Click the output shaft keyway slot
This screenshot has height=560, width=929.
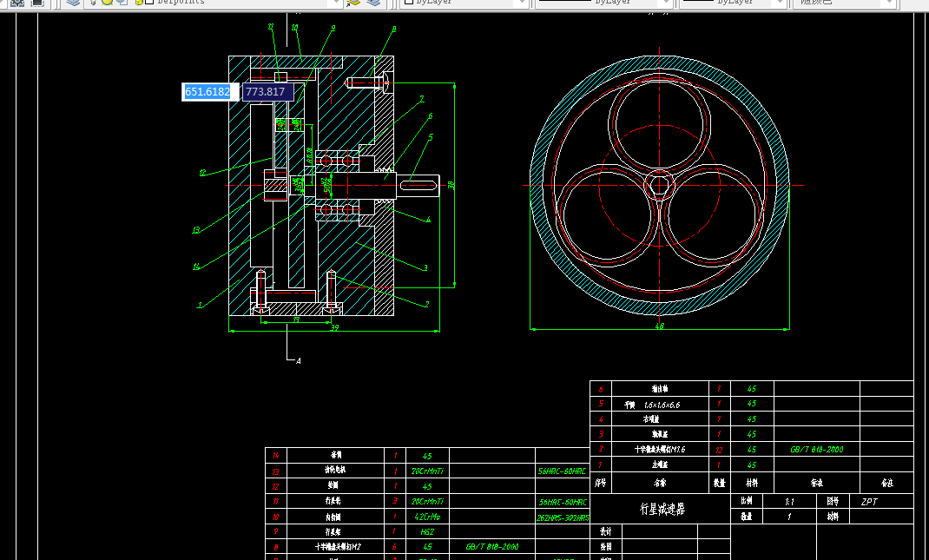[418, 186]
